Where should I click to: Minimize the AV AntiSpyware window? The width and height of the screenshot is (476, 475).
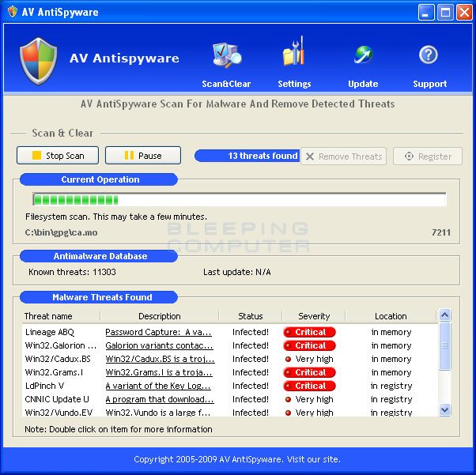tap(426, 13)
